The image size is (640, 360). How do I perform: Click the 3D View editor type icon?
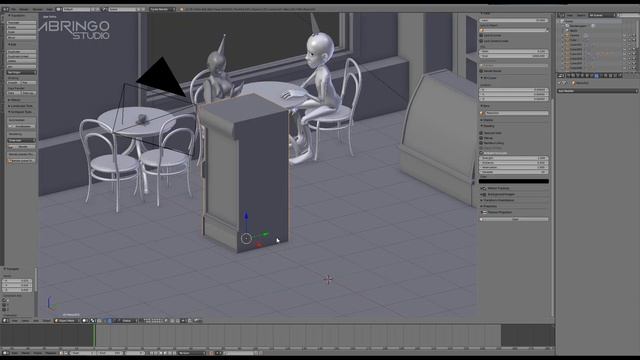(x=5, y=320)
